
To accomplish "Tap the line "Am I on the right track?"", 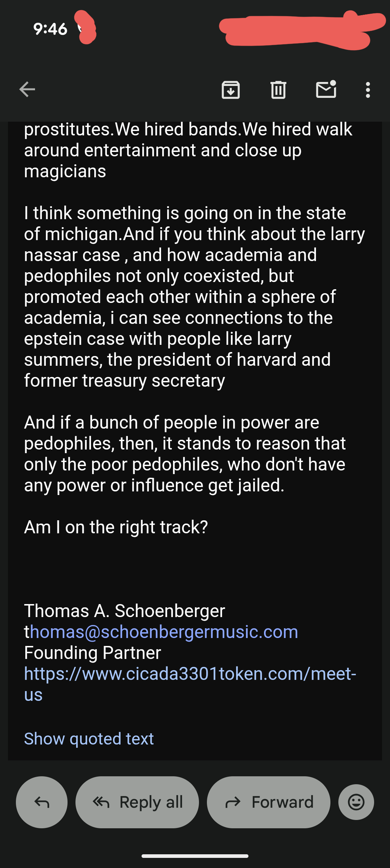I will [116, 527].
